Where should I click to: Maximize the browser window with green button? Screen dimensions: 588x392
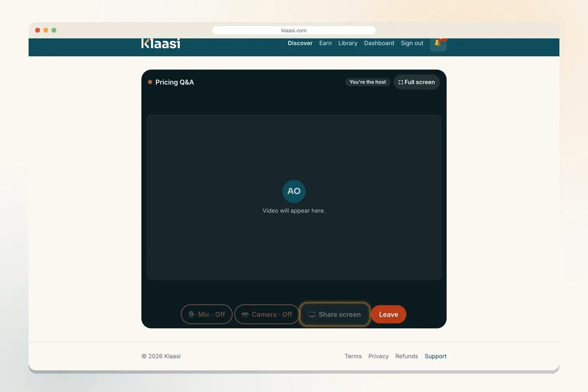point(54,30)
